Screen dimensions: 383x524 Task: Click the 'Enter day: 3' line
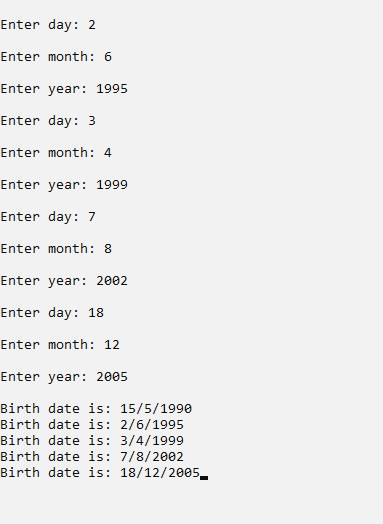[x=48, y=121]
